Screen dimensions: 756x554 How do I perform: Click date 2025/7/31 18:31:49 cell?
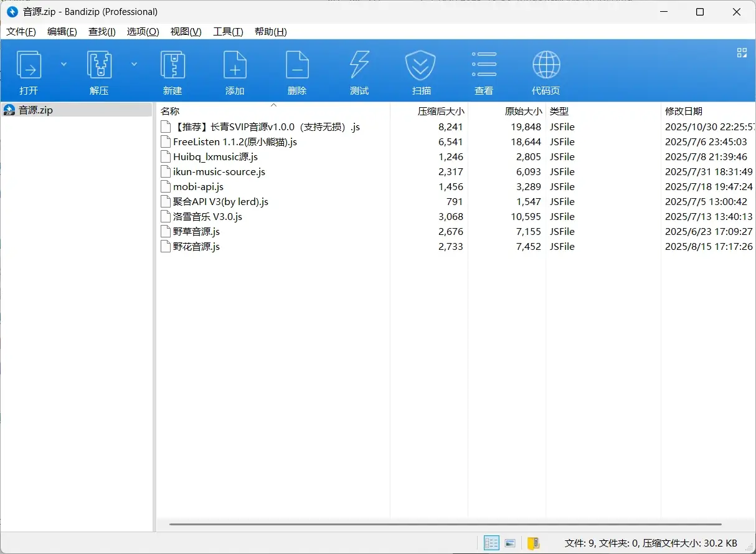click(x=709, y=171)
